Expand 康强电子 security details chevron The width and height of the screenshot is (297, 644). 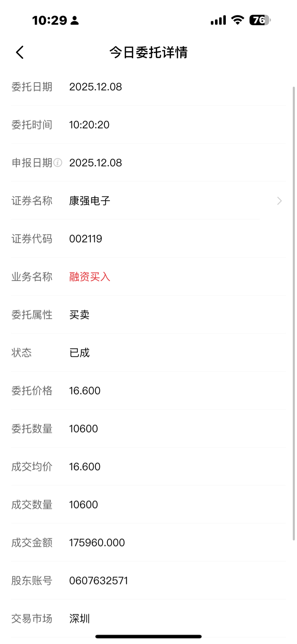(x=279, y=201)
